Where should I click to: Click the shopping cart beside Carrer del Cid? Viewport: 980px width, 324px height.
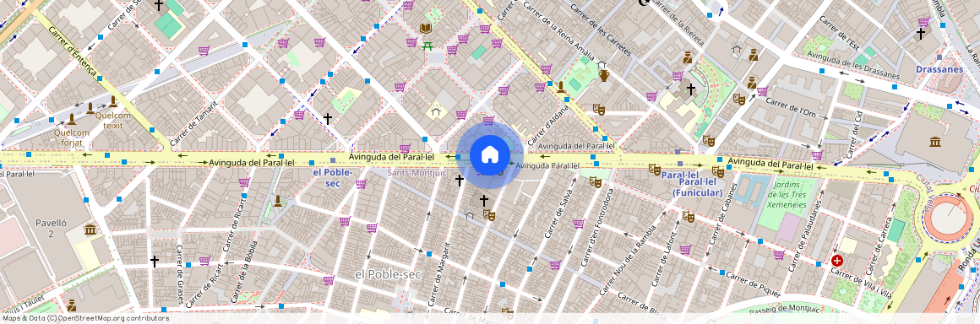click(x=817, y=154)
